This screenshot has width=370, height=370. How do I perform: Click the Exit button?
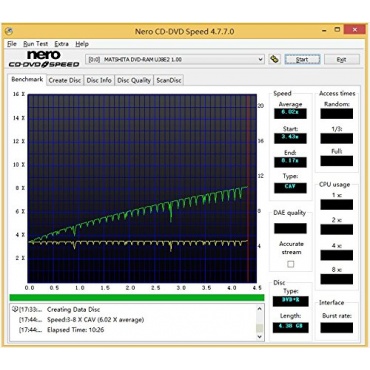pyautogui.click(x=342, y=59)
